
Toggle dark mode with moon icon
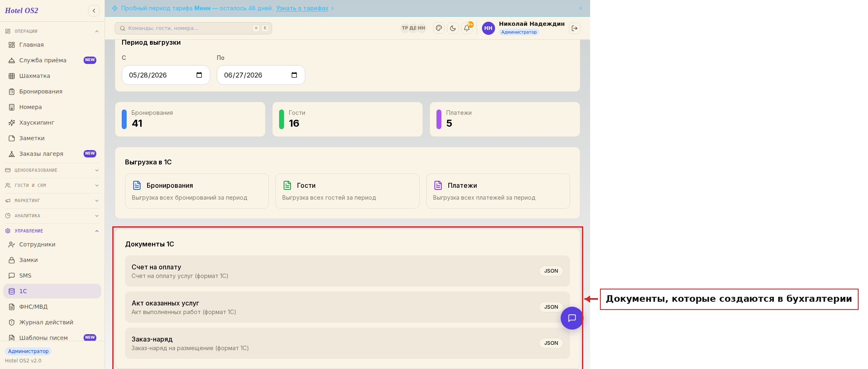pos(453,28)
